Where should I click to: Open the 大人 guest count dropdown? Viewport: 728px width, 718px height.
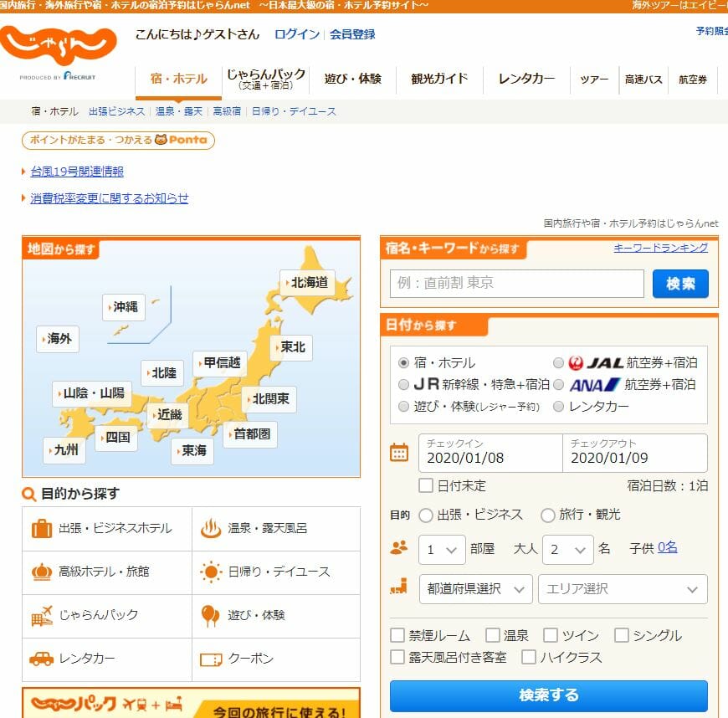tap(568, 551)
